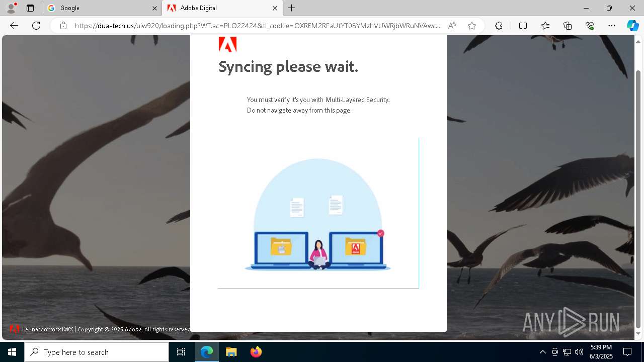This screenshot has height=362, width=644.
Task: Close the Adobe Digital tab
Action: (x=275, y=8)
